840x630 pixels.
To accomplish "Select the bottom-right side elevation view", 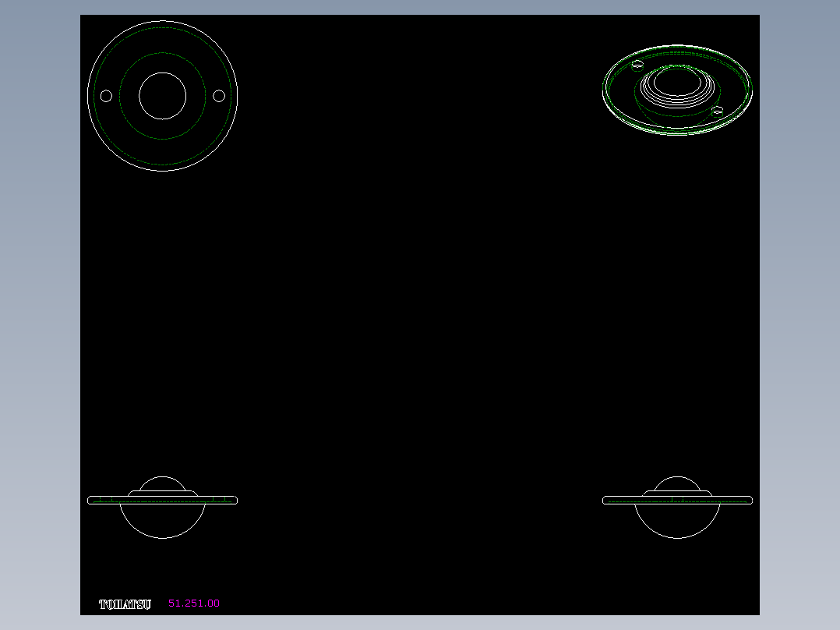I will click(677, 508).
